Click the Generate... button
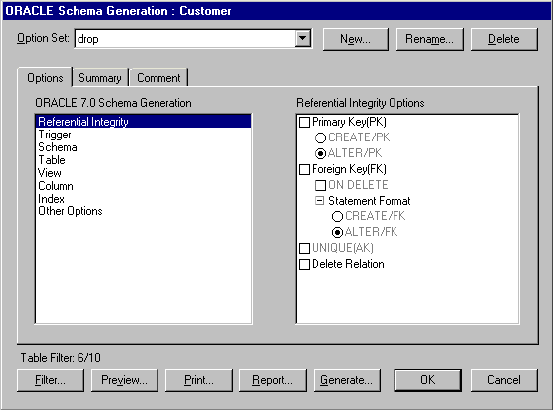553x410 pixels. click(347, 380)
